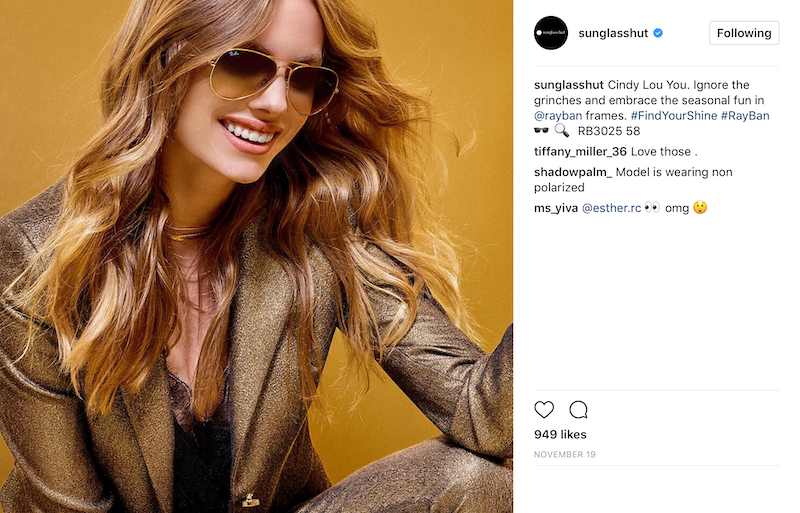This screenshot has height=513, width=800.
Task: View the 949 likes list
Action: pyautogui.click(x=560, y=434)
